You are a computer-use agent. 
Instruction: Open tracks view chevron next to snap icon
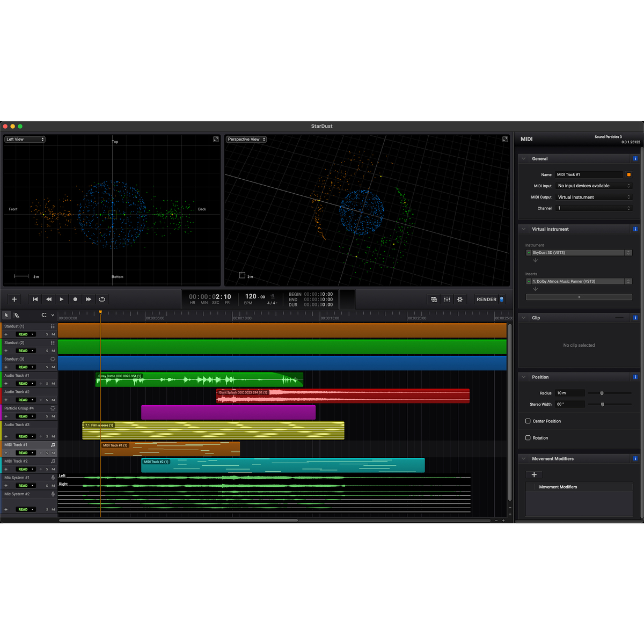coord(53,315)
